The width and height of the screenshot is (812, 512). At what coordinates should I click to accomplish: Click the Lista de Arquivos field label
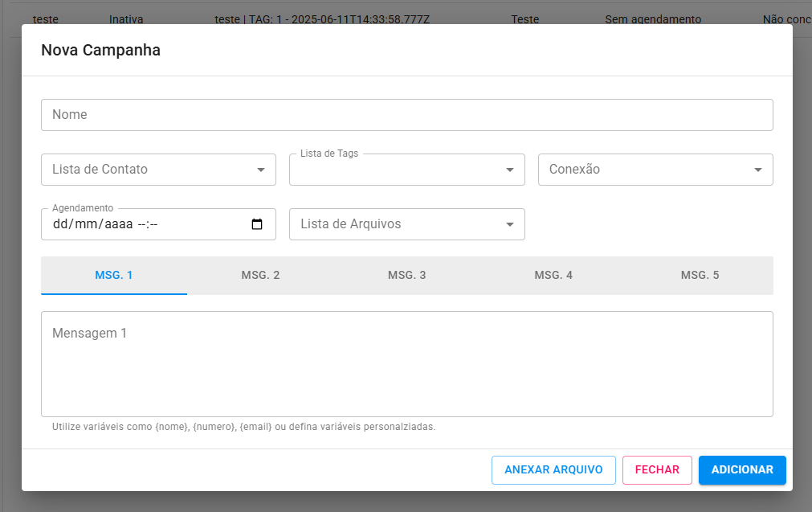350,224
